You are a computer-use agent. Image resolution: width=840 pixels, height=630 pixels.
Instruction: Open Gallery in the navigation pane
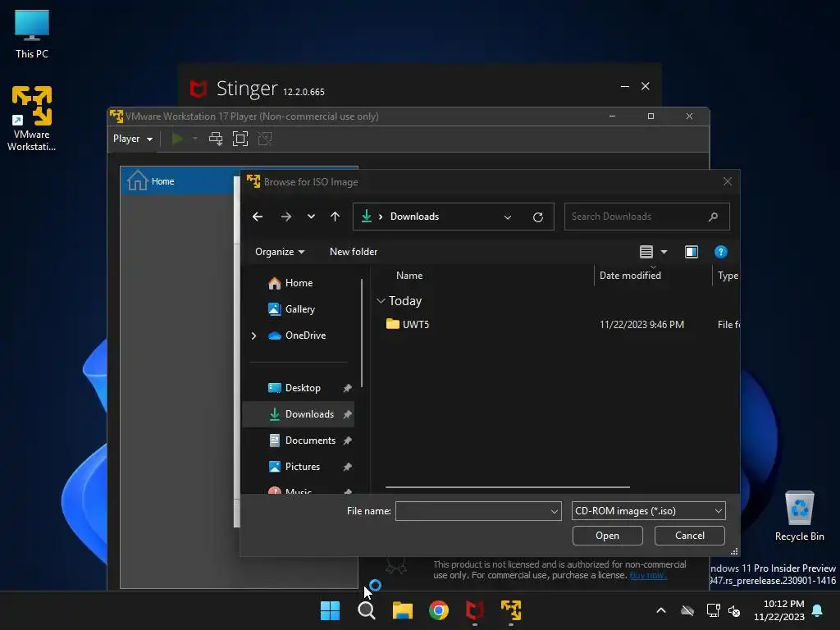click(300, 309)
